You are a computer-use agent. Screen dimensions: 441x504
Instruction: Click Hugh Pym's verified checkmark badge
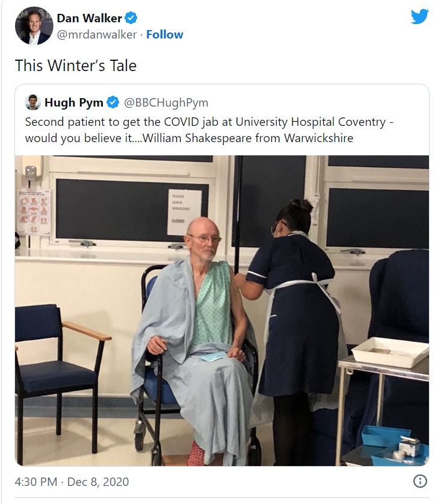pyautogui.click(x=113, y=102)
